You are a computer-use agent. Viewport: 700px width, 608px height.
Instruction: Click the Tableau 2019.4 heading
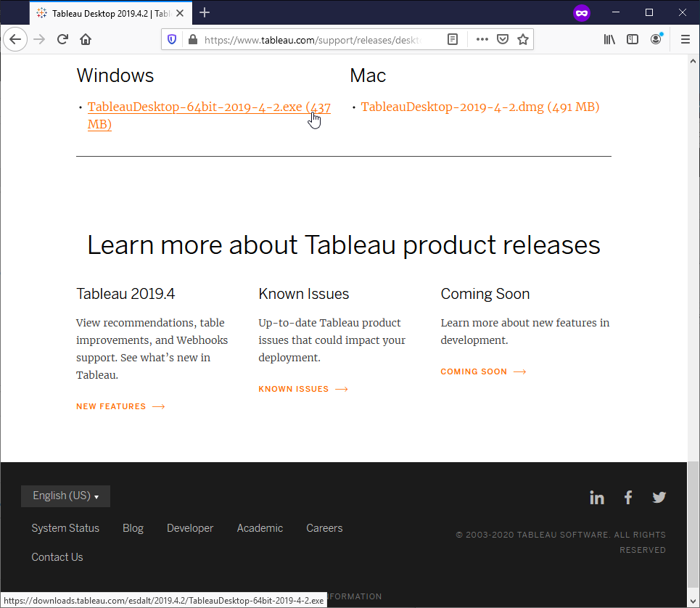coord(125,294)
